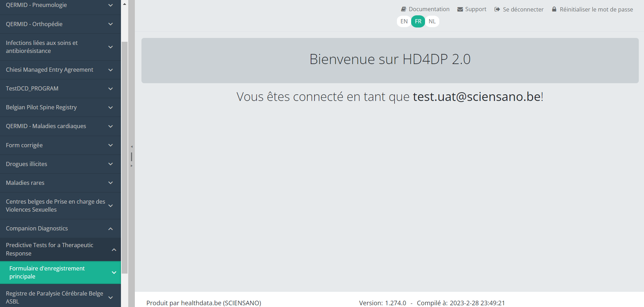Open Formulaire d'enregistrement principale menu item
Image resolution: width=644 pixels, height=307 pixels.
coord(47,272)
